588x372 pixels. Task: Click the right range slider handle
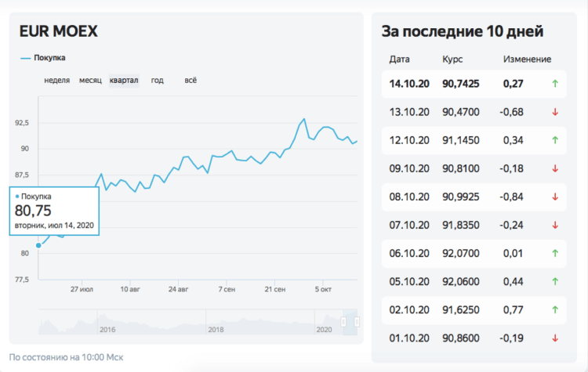pos(357,321)
